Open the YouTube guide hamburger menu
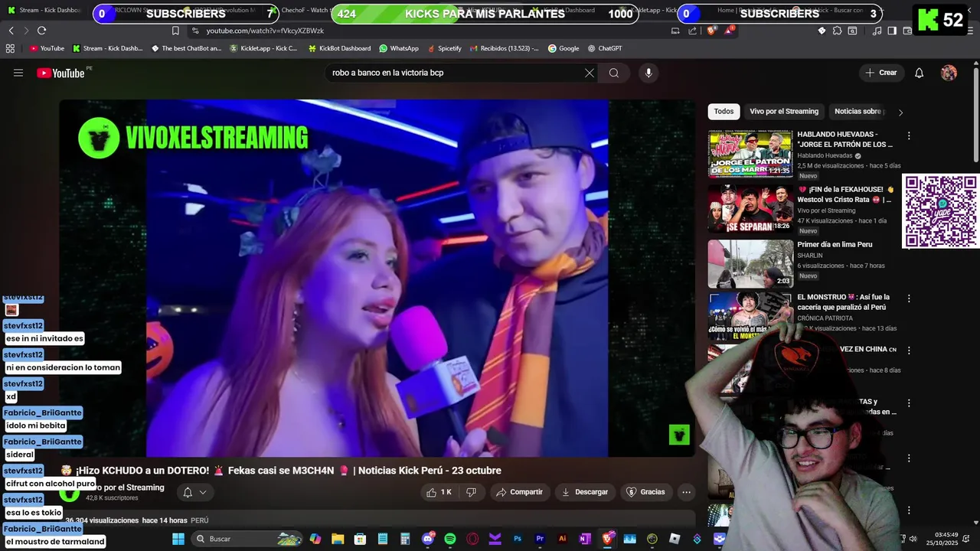This screenshot has width=980, height=551. (x=18, y=73)
